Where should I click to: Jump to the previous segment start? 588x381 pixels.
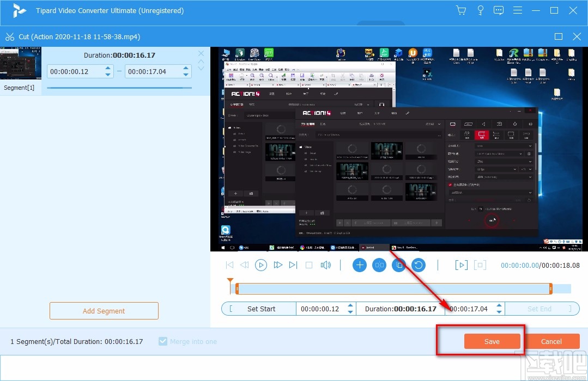pyautogui.click(x=229, y=265)
